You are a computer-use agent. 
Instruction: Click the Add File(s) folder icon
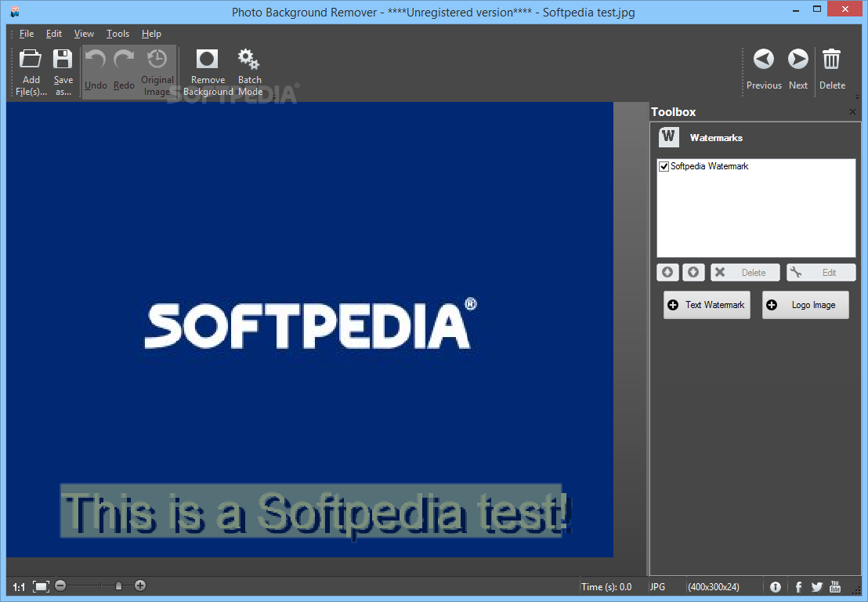(x=31, y=60)
